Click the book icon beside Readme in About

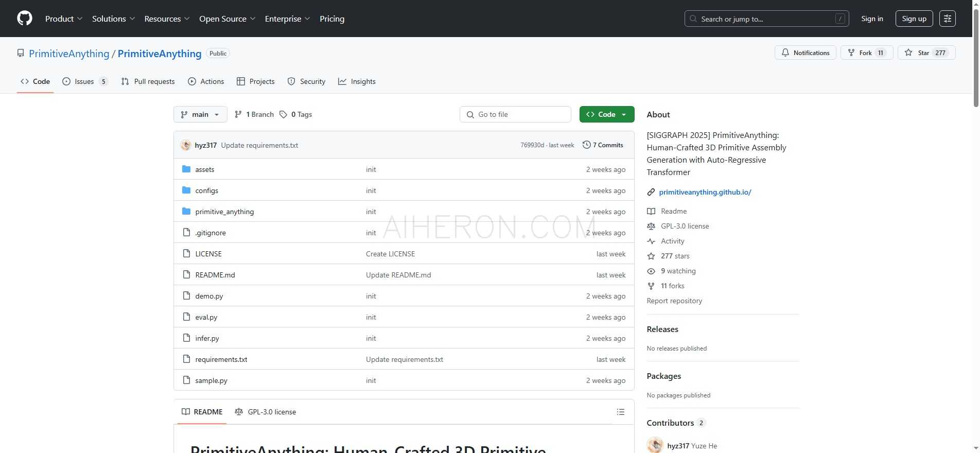pos(651,211)
